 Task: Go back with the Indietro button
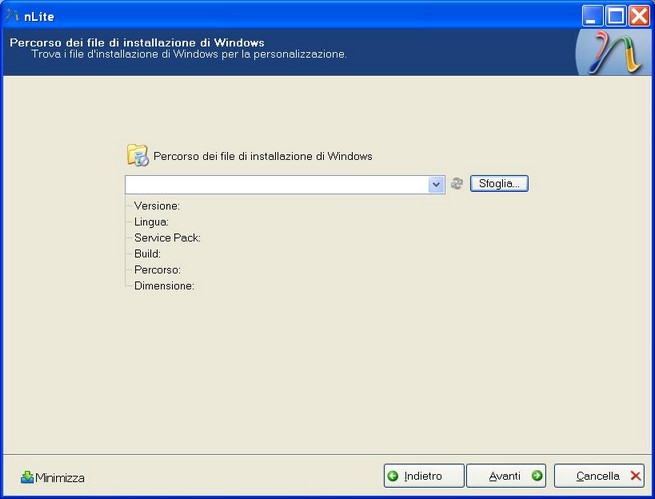click(x=424, y=476)
